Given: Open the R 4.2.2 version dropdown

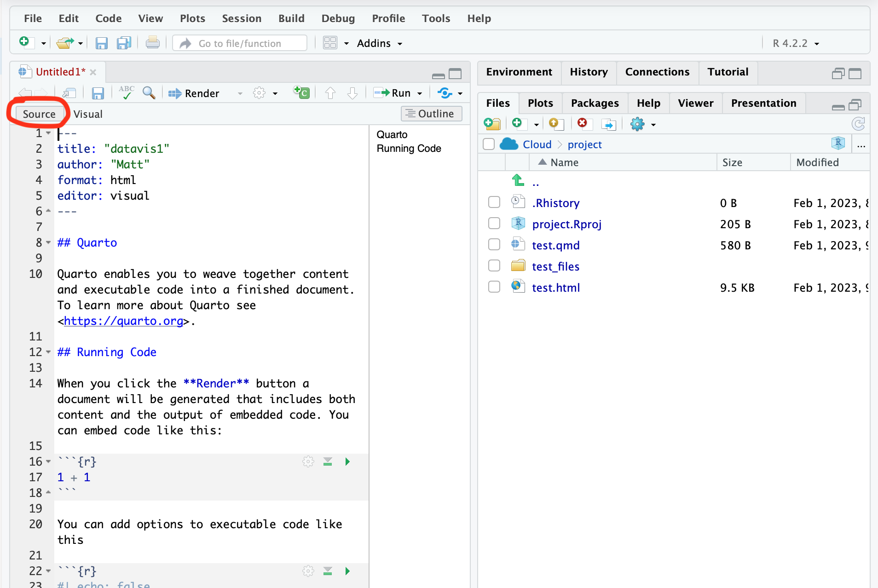Looking at the screenshot, I should coord(796,43).
